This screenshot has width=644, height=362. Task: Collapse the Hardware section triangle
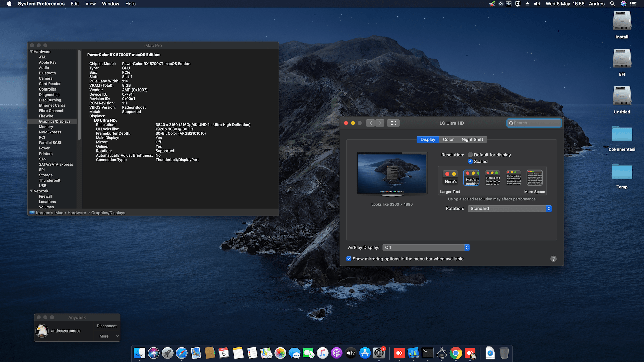31,52
